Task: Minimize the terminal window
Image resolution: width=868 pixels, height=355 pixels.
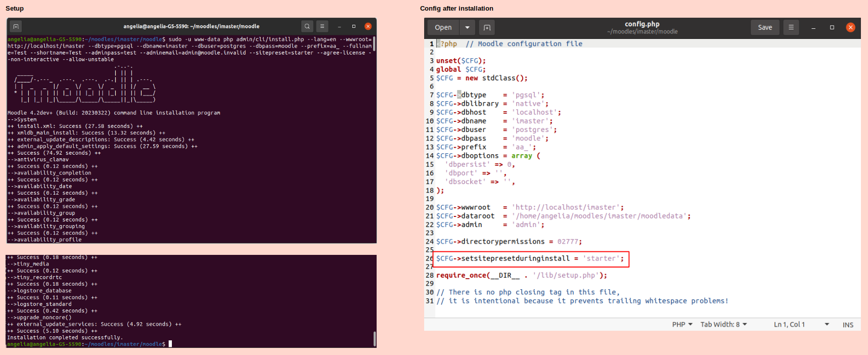Action: [339, 26]
